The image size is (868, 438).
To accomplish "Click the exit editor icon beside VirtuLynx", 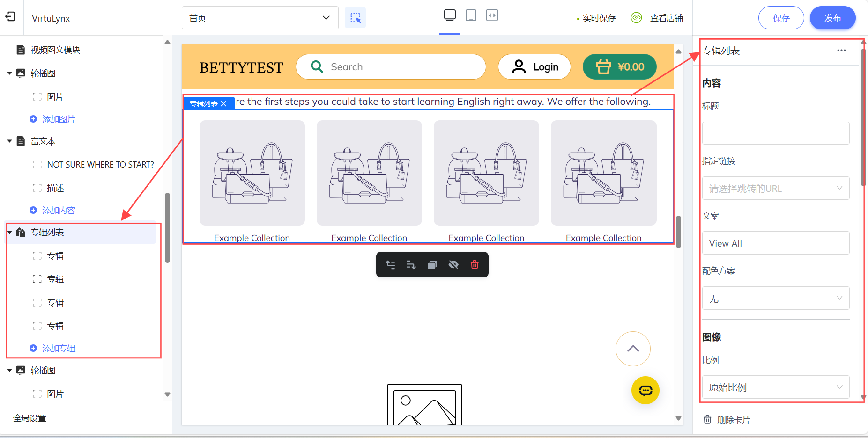I will (x=10, y=17).
